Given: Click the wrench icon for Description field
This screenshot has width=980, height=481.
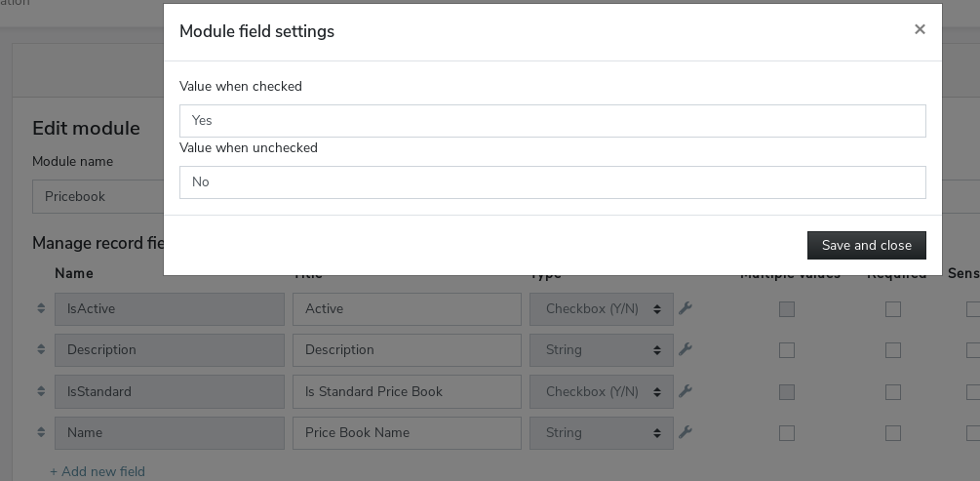Looking at the screenshot, I should tap(686, 349).
